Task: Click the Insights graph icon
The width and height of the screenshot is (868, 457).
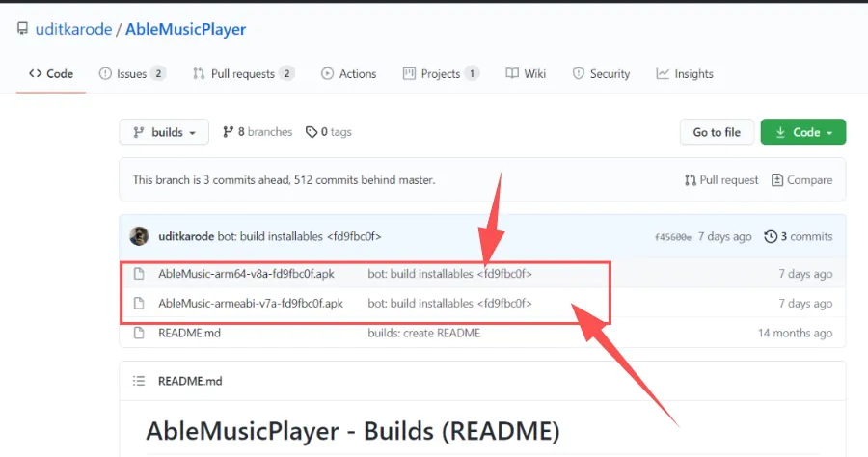Action: tap(663, 73)
